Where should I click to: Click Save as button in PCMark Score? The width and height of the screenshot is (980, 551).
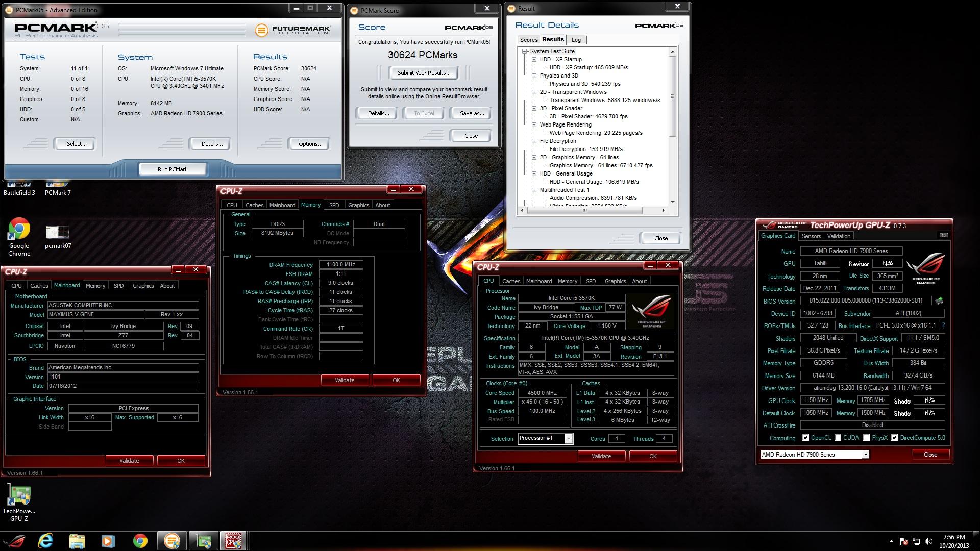tap(471, 113)
